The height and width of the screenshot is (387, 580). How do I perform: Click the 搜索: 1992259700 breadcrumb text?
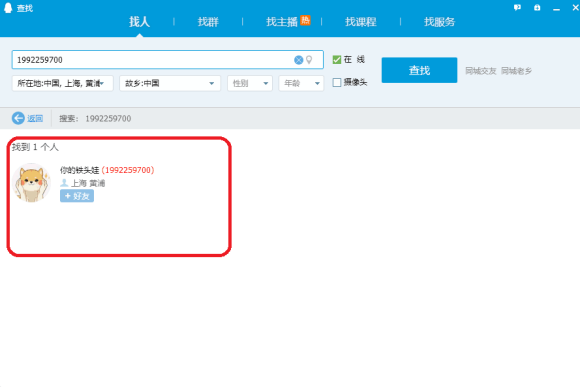click(x=95, y=118)
